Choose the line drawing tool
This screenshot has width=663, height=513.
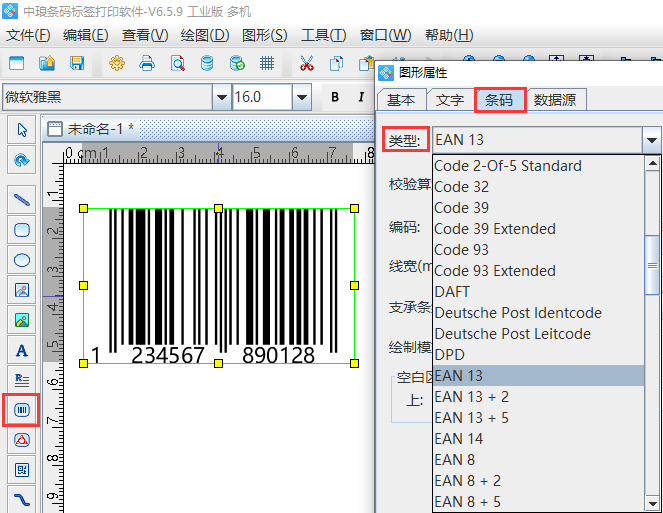click(x=21, y=199)
